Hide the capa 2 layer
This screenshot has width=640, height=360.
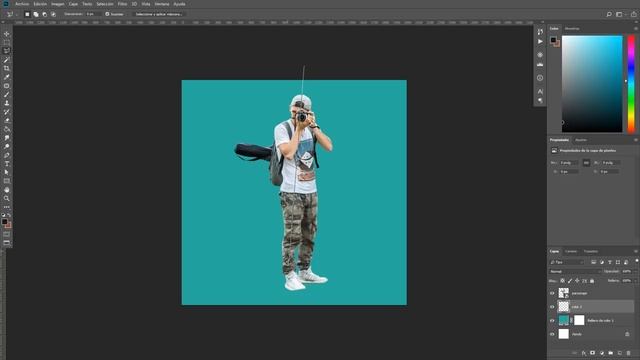point(552,307)
